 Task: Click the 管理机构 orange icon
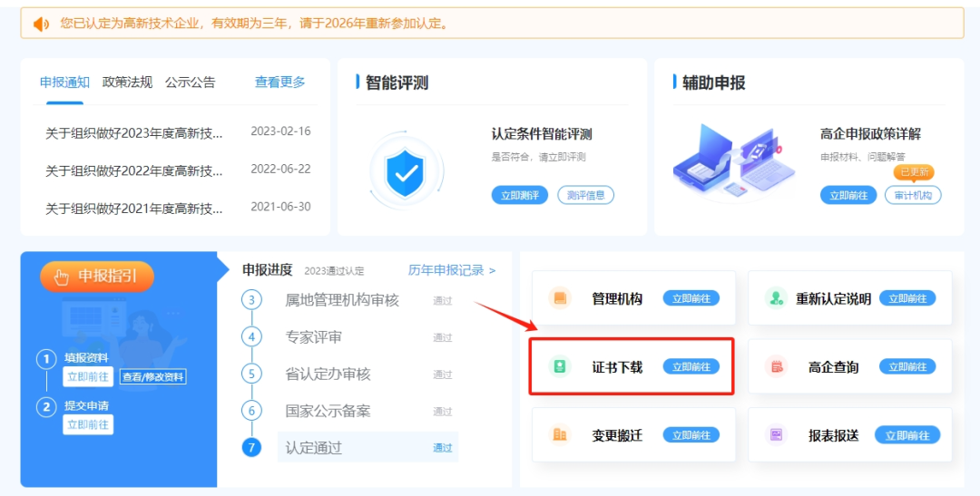559,298
